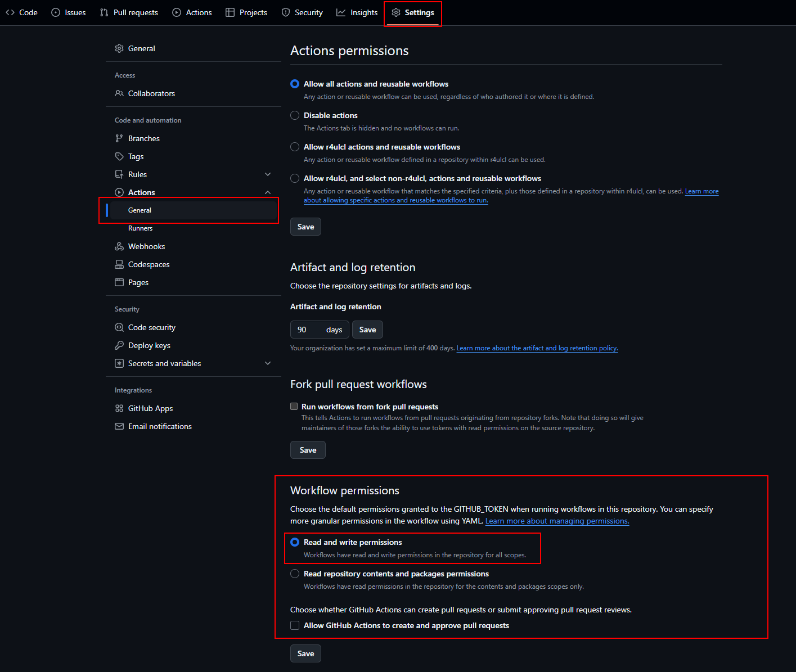Expand the Rules section
Screen dimensions: 796x672
[x=268, y=174]
